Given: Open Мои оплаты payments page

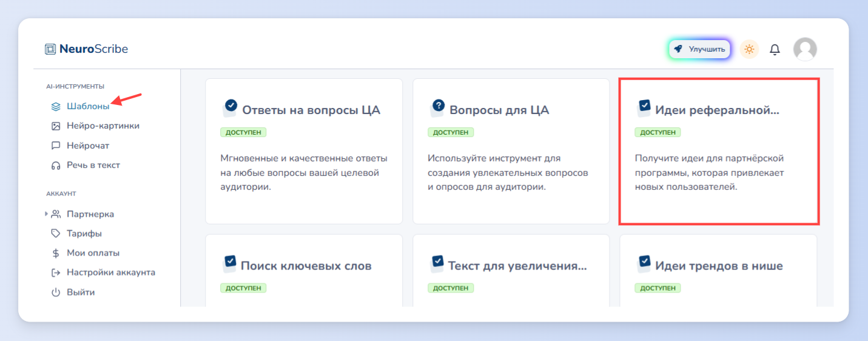Looking at the screenshot, I should 93,253.
